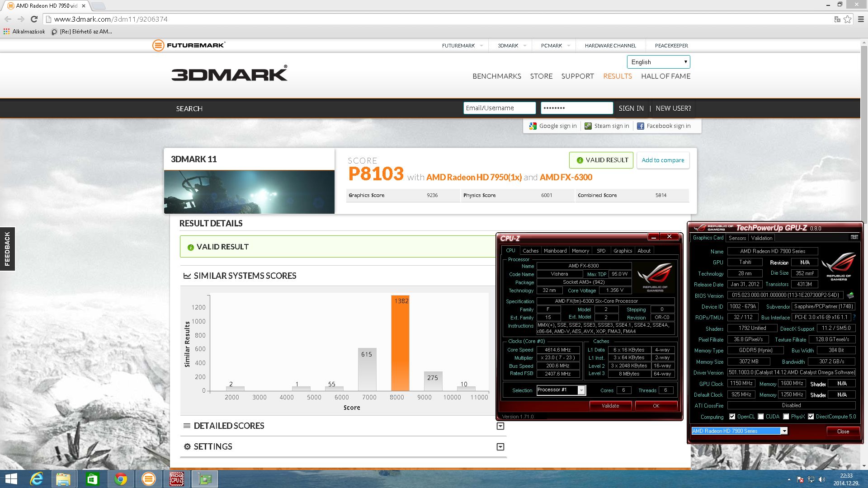Open CPU-Z Graphics tab
Viewport: 868px width, 488px height.
(623, 251)
